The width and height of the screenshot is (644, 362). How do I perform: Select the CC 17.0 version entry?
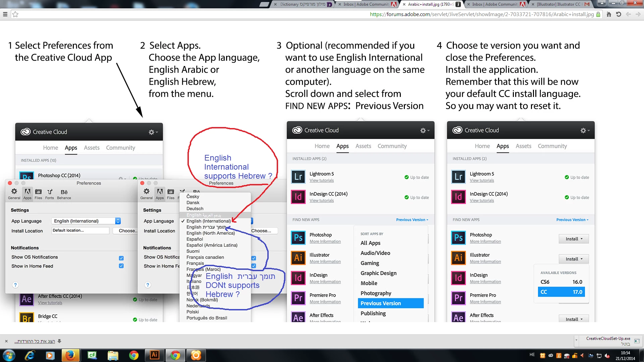point(561,292)
